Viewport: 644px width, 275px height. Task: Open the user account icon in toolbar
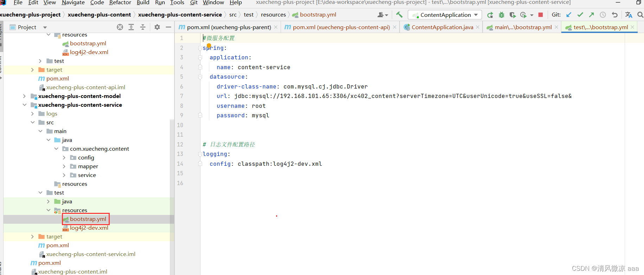(382, 15)
